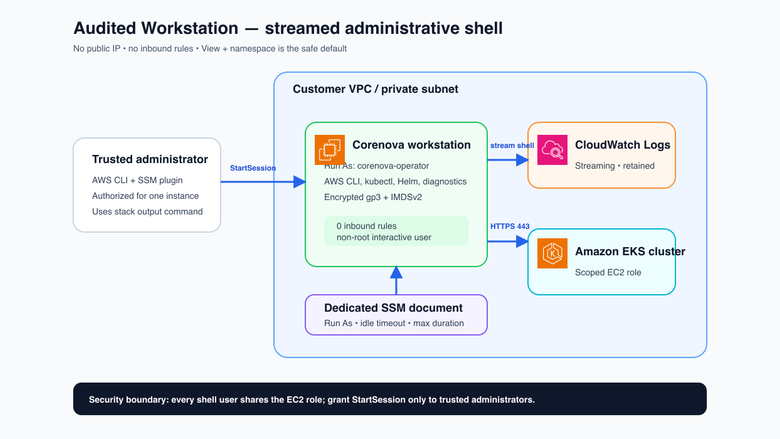Click the 'HTTPS 443' arrow label
Image resolution: width=780 pixels, height=439 pixels.
510,227
